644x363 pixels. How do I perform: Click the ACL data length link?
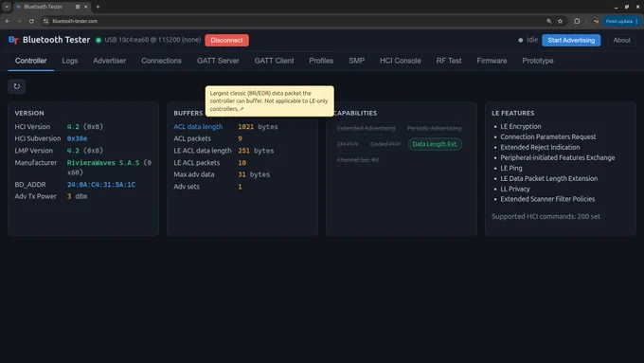click(x=198, y=127)
